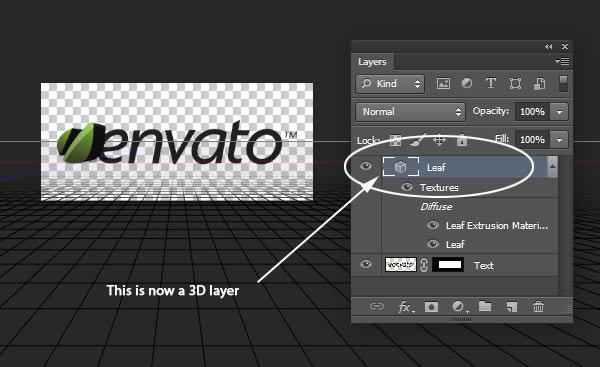
Task: Open the Kind filter dropdown
Action: point(390,84)
